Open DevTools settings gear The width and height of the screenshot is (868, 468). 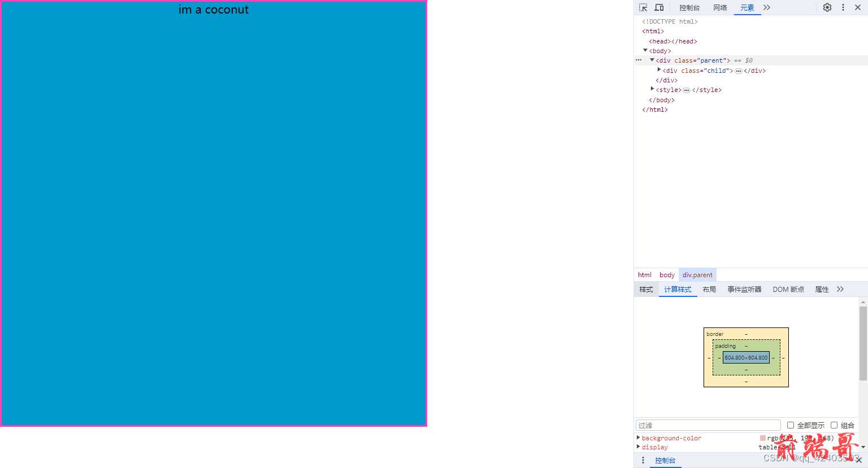[x=827, y=7]
